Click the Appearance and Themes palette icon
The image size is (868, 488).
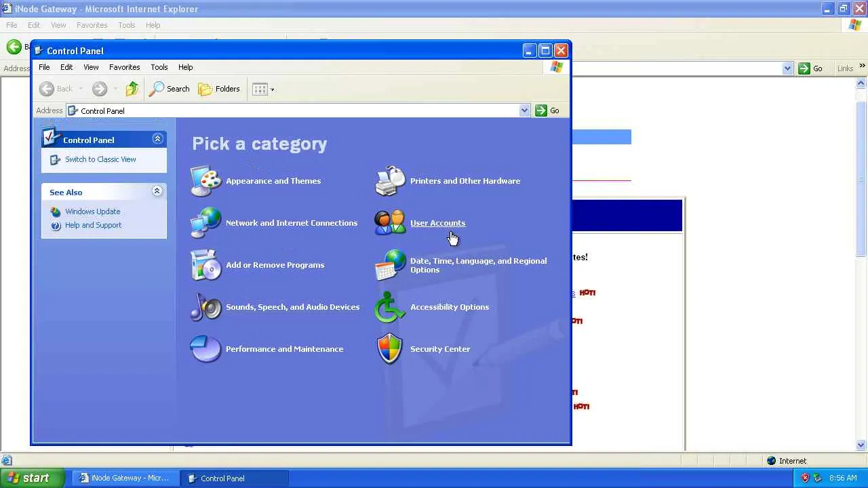point(206,181)
